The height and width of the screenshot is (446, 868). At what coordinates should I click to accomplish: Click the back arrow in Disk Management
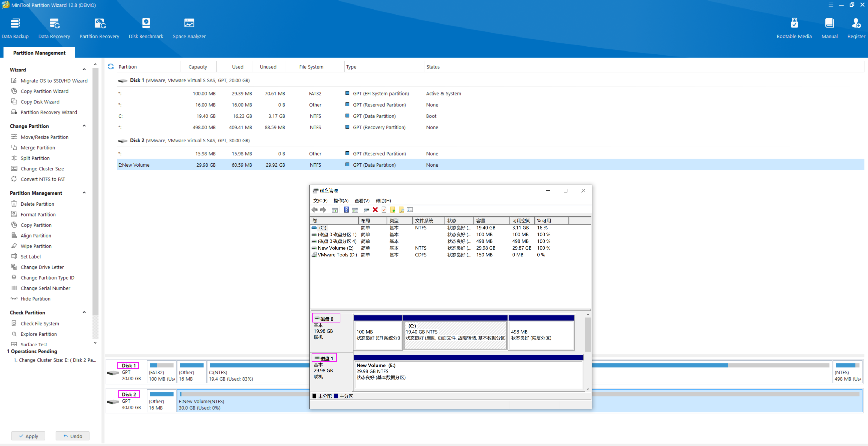point(314,210)
